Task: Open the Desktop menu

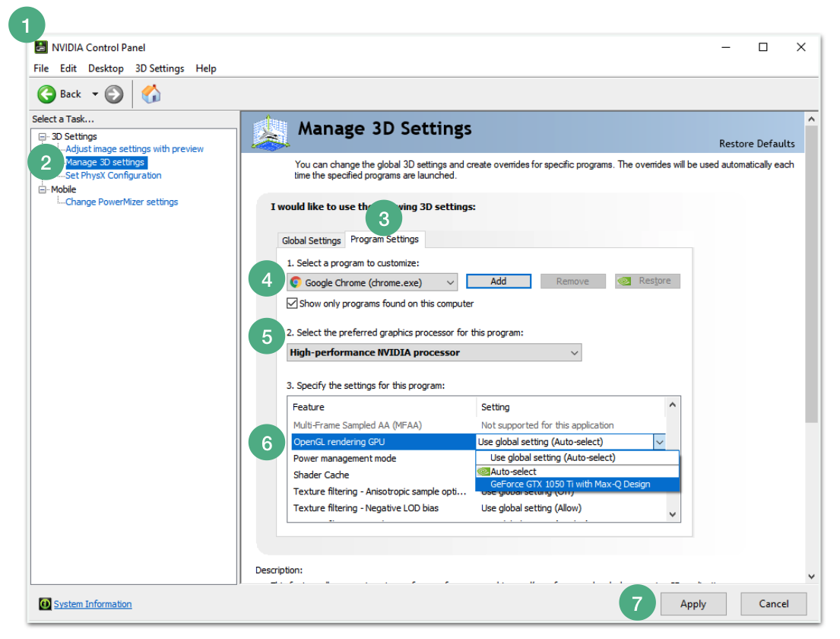Action: (106, 68)
